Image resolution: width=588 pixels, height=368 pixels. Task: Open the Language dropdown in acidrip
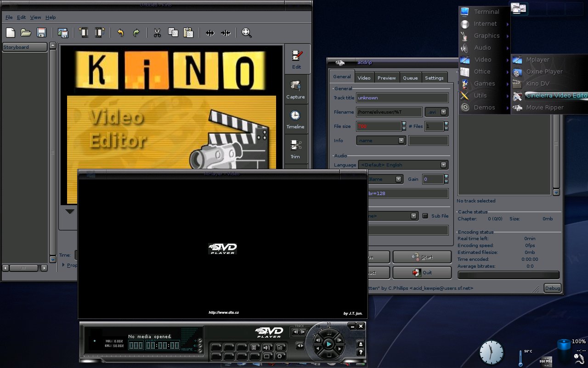(x=402, y=165)
